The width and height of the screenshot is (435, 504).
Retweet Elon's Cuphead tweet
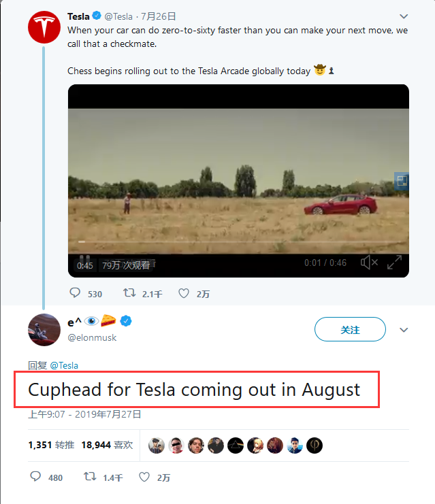point(89,477)
